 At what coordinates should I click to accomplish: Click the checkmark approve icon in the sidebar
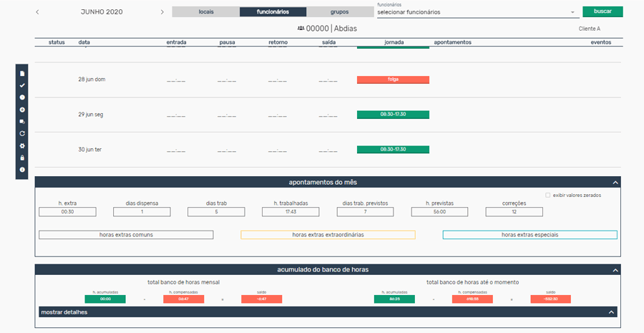click(x=22, y=85)
